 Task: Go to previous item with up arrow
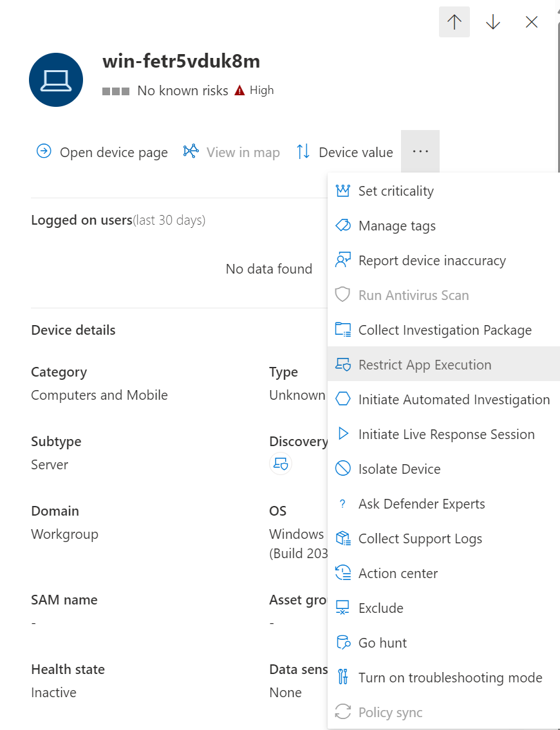tap(454, 23)
